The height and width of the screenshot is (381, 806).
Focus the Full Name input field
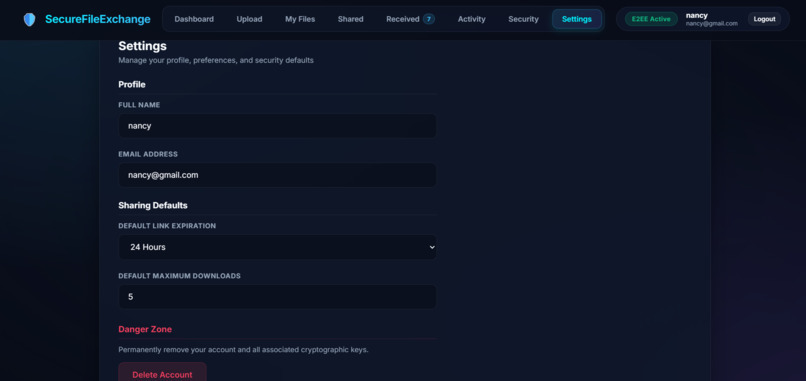pyautogui.click(x=278, y=125)
